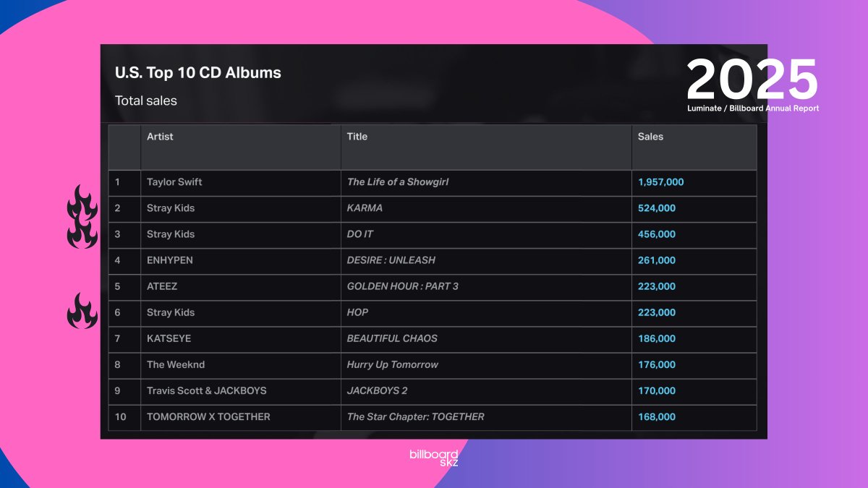Select the 1,957,000 sales figure
Viewport: 868px width, 488px height.
tap(661, 182)
